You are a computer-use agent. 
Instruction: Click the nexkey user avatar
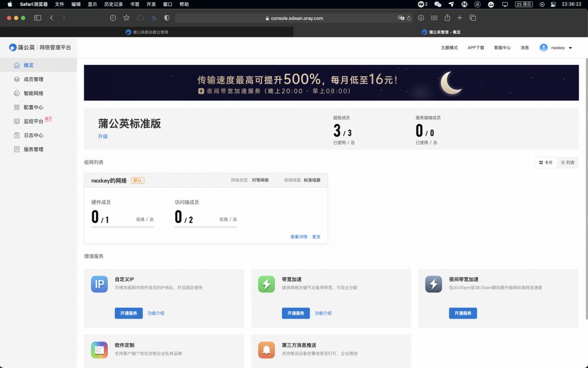click(x=543, y=48)
